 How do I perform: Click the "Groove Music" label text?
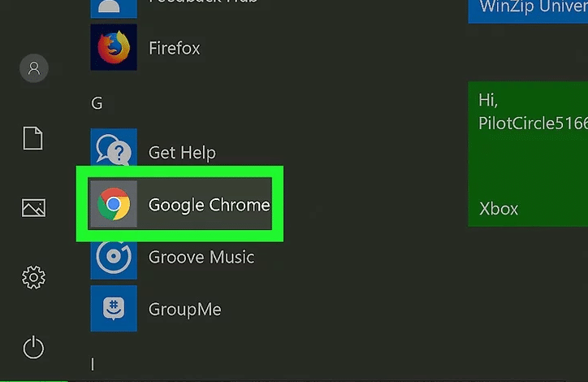tap(201, 257)
